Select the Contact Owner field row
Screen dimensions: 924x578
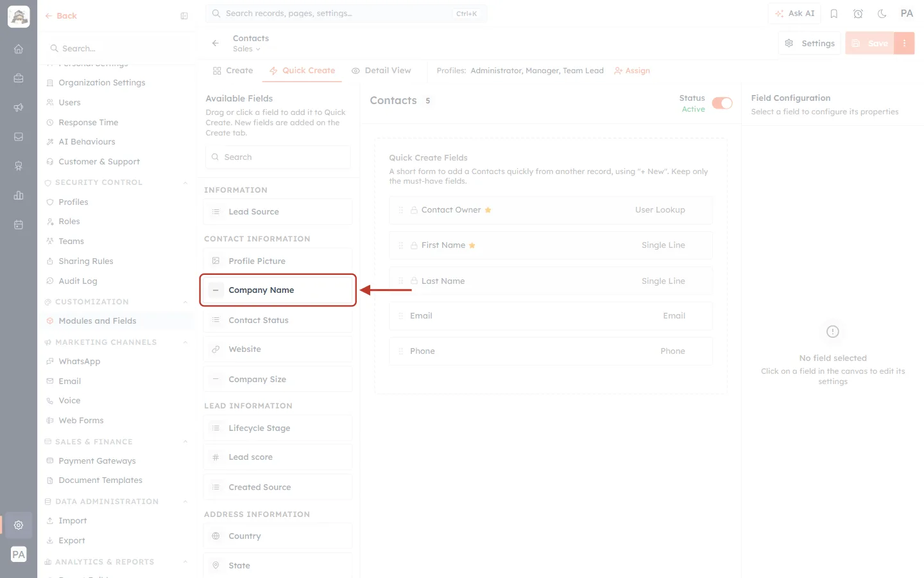[551, 210]
